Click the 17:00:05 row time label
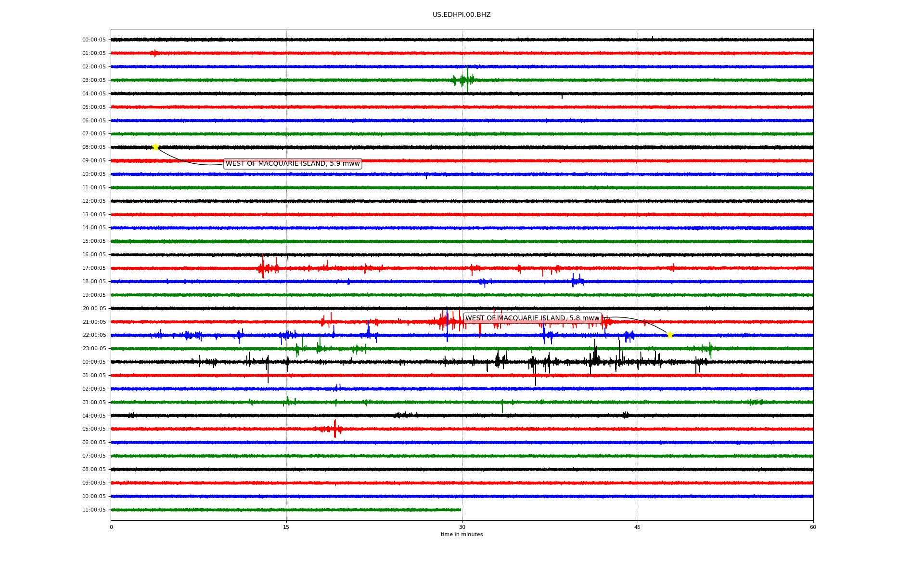The image size is (924, 578). tap(94, 268)
